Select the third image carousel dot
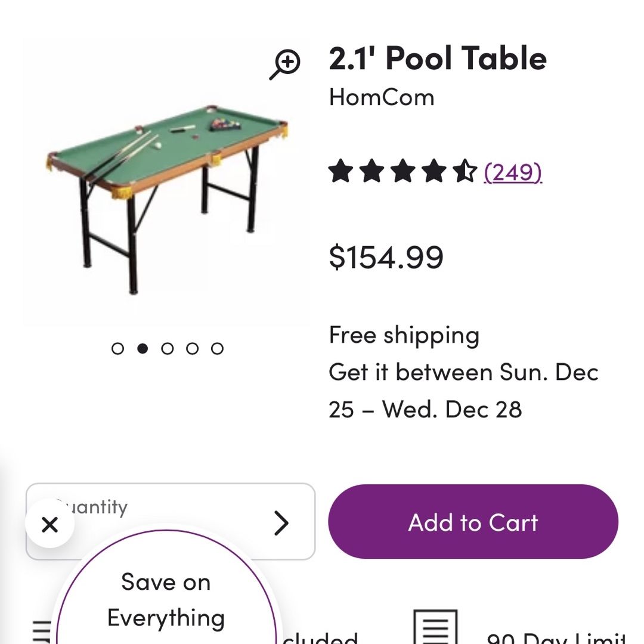The width and height of the screenshot is (644, 644). click(167, 349)
